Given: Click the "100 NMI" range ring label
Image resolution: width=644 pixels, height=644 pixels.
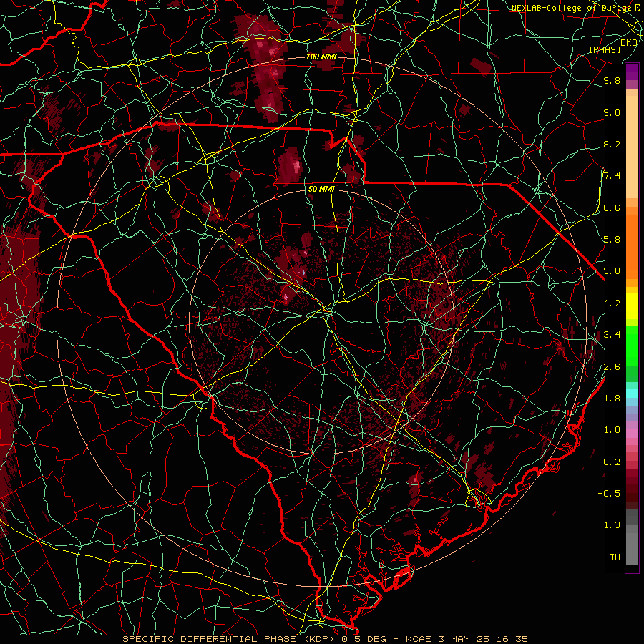Looking at the screenshot, I should (321, 57).
